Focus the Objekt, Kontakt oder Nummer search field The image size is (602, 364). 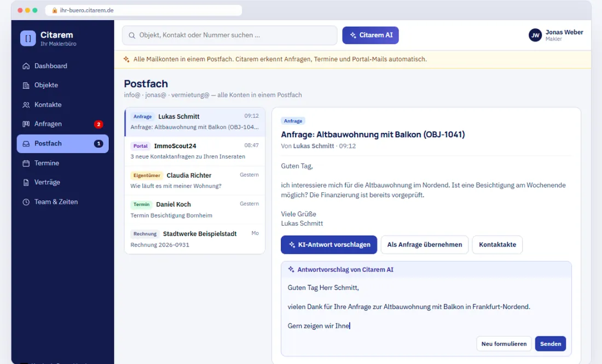tap(230, 36)
